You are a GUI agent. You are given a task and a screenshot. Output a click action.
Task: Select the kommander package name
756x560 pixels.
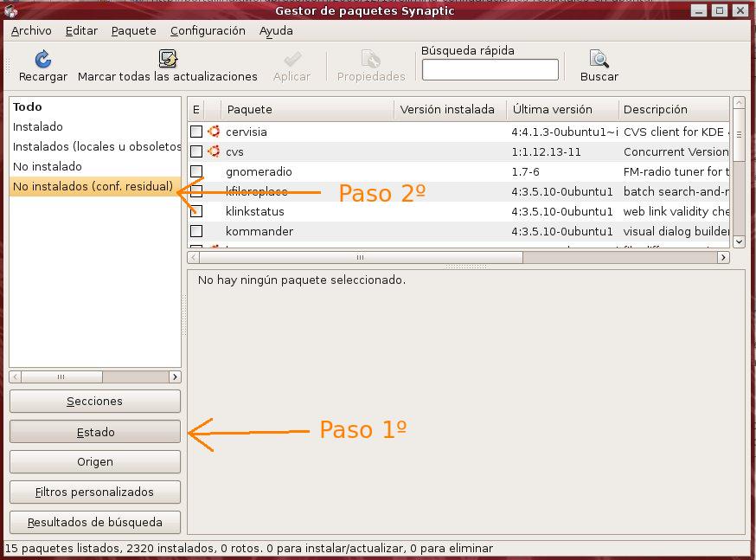[259, 231]
